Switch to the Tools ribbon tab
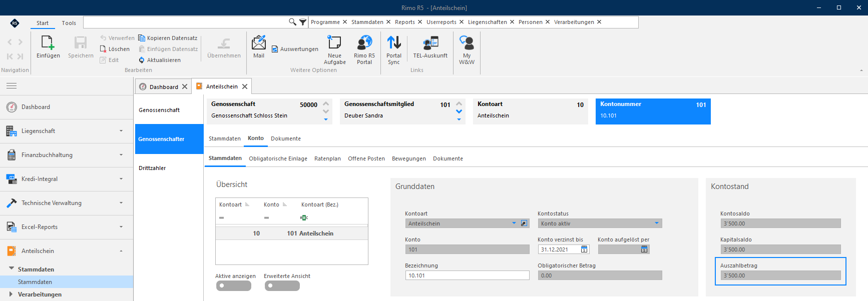The height and width of the screenshot is (301, 868). pos(69,23)
